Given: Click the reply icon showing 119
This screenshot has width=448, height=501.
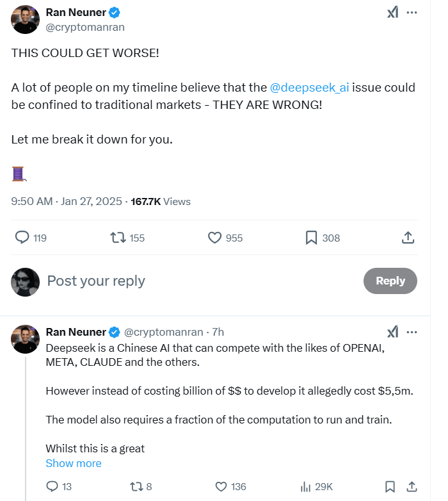Looking at the screenshot, I should coord(22,238).
